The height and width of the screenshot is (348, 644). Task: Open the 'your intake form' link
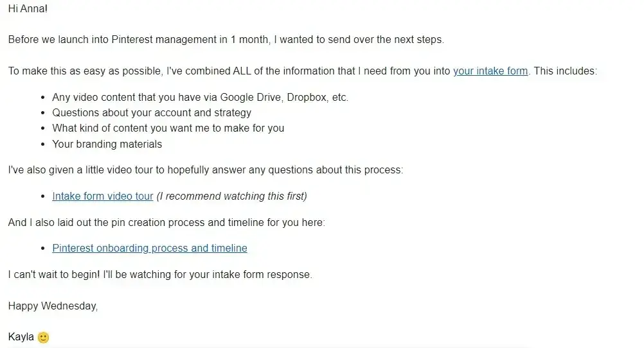pos(490,71)
